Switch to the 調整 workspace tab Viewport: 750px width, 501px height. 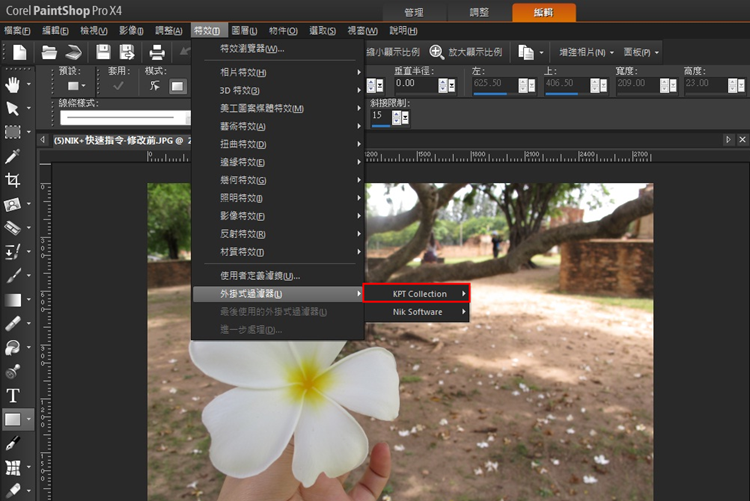point(479,12)
